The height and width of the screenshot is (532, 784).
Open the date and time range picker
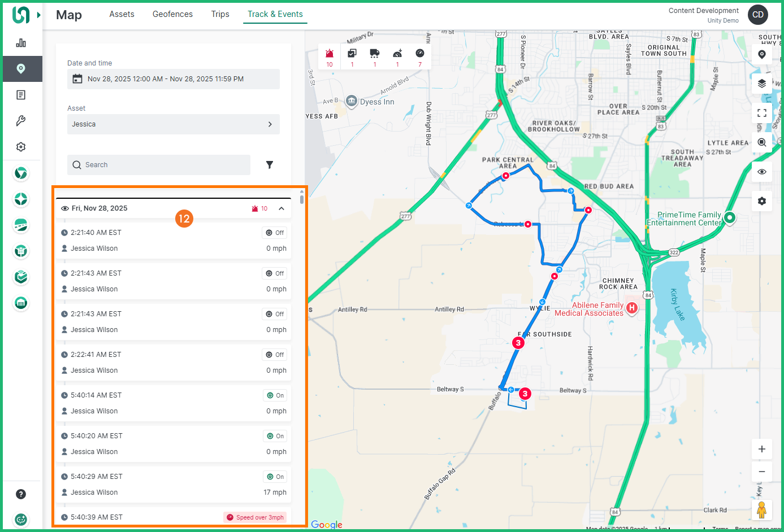click(x=173, y=79)
